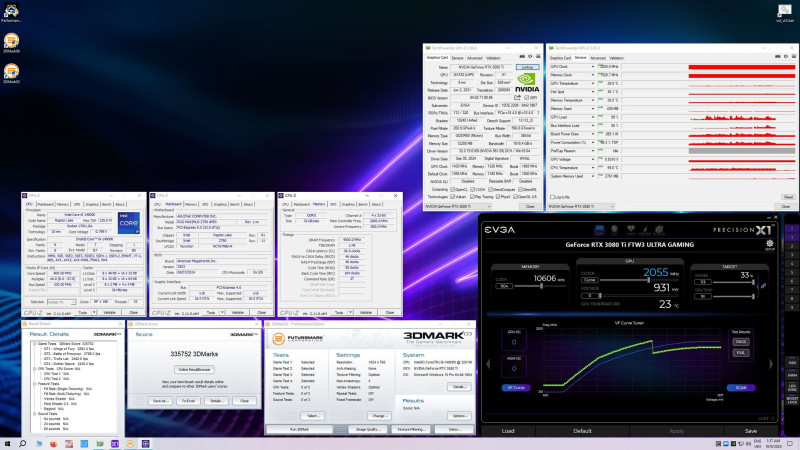The height and width of the screenshot is (450, 800).
Task: Click the camera icon in GPU-Z Sensors window
Action: point(778,57)
